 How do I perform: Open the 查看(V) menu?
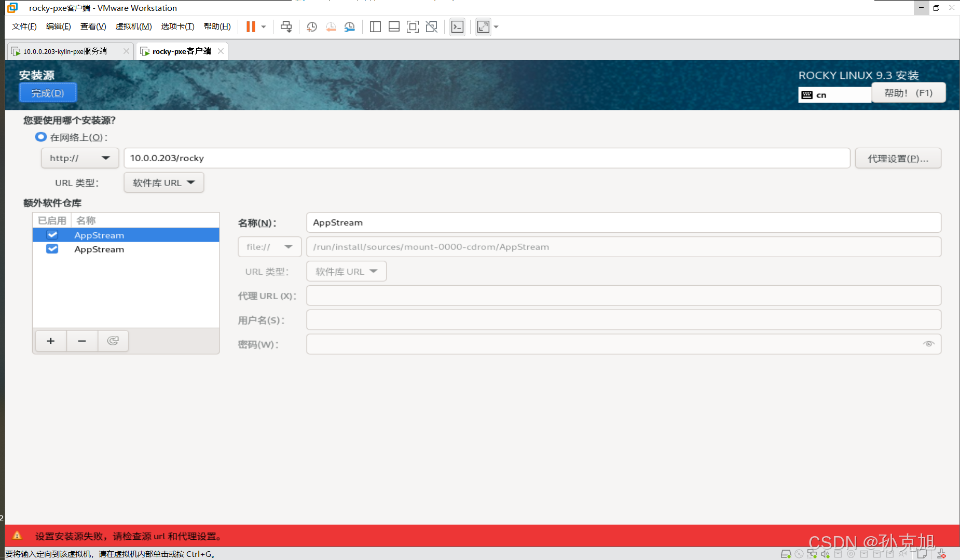click(x=93, y=26)
